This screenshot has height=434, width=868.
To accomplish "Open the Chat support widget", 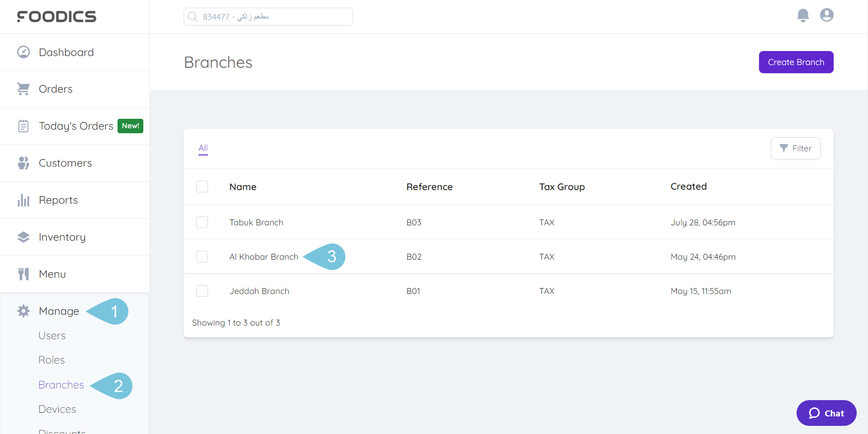I will [826, 413].
